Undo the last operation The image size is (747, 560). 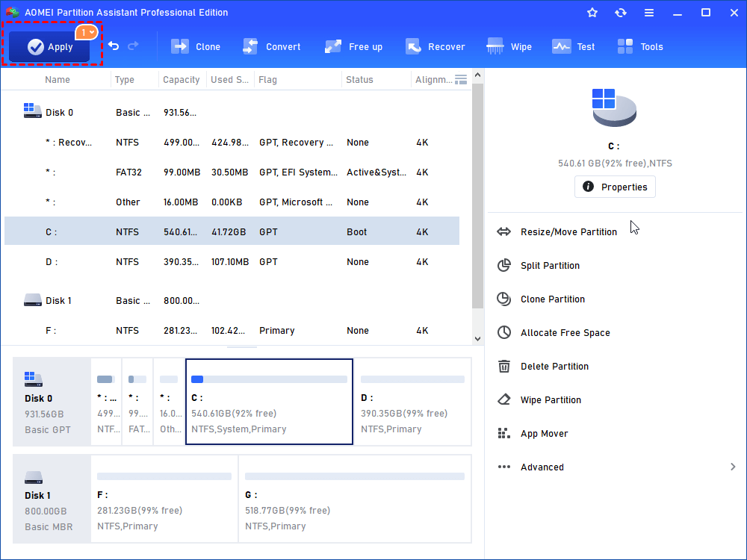(x=114, y=46)
